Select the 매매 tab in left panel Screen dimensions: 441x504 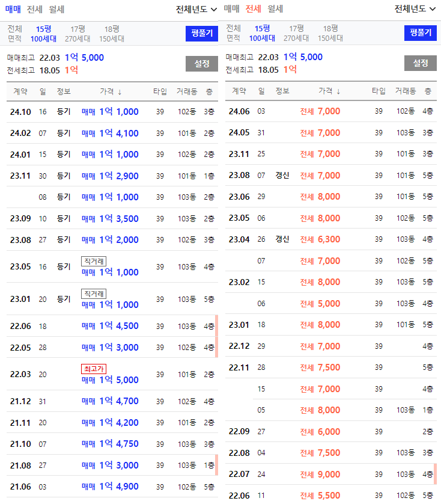click(x=13, y=9)
